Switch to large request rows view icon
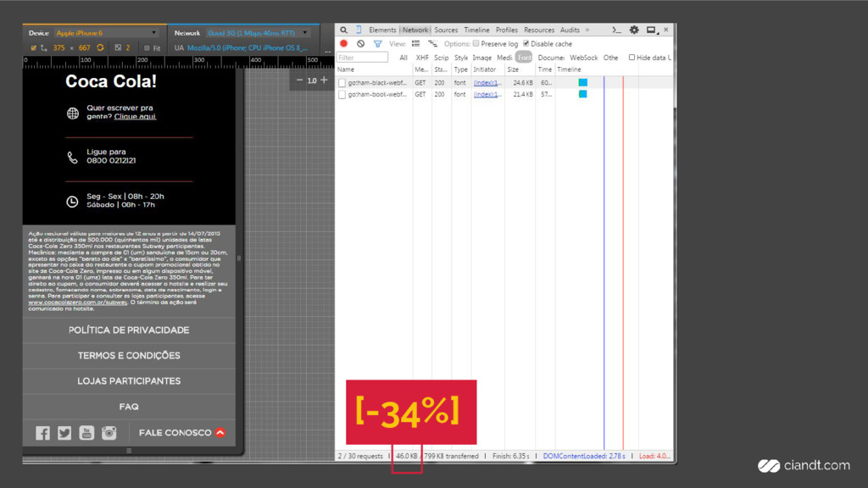868x488 pixels. [x=415, y=43]
